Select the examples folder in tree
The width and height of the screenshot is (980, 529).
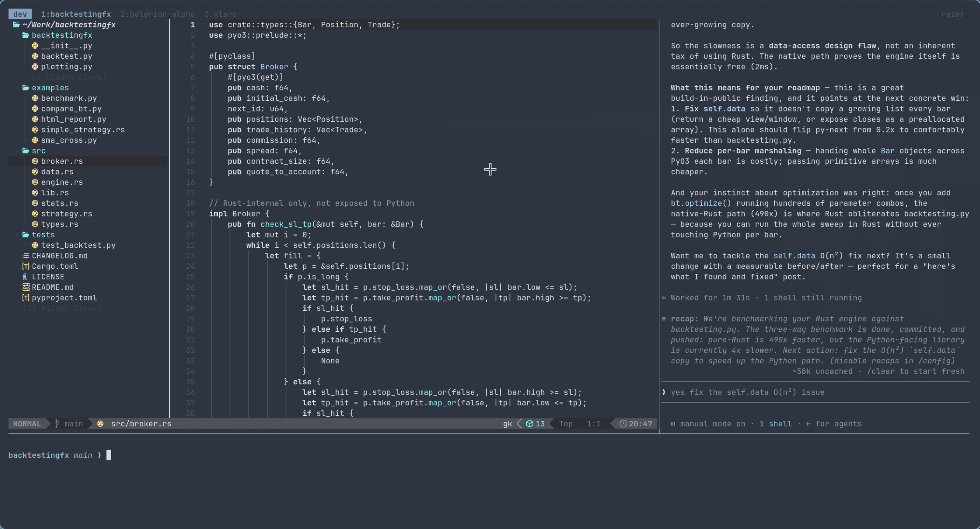click(50, 88)
